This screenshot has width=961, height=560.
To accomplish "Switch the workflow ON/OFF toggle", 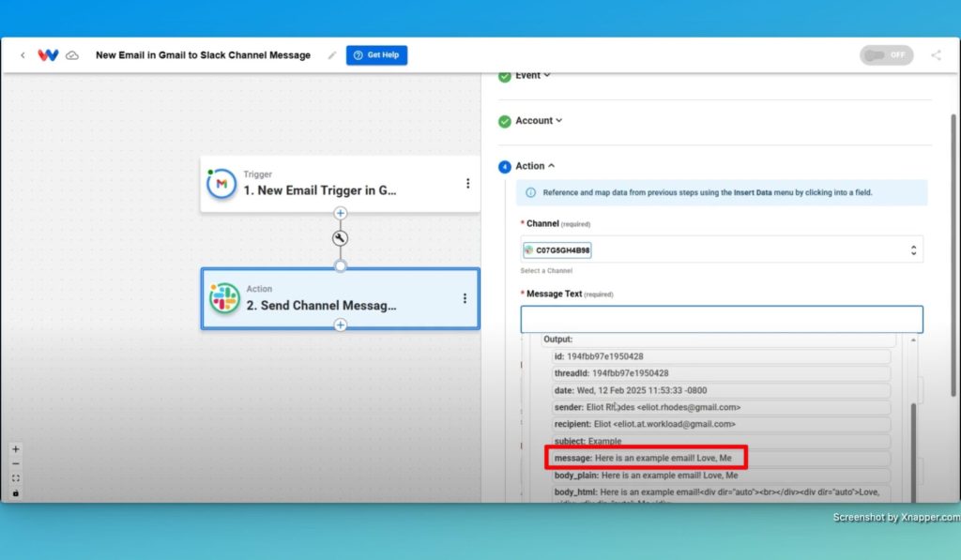I will 886,55.
